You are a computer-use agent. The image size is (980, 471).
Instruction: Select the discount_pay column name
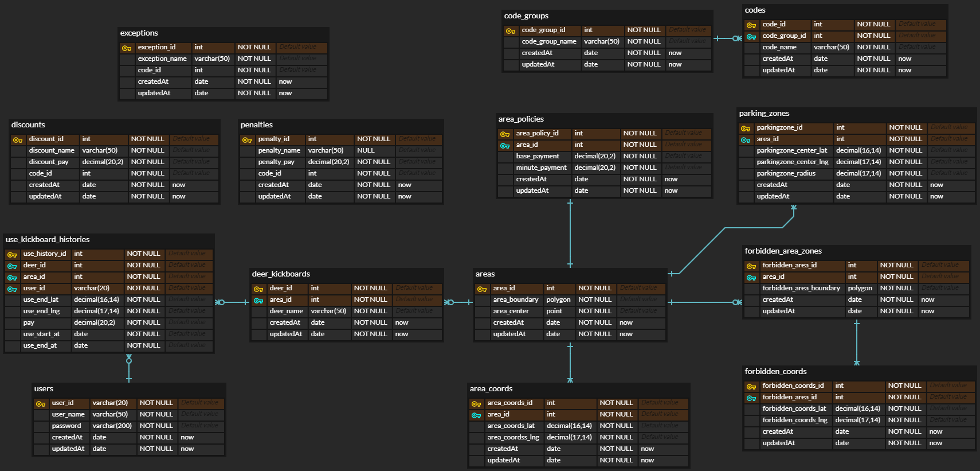(49, 162)
